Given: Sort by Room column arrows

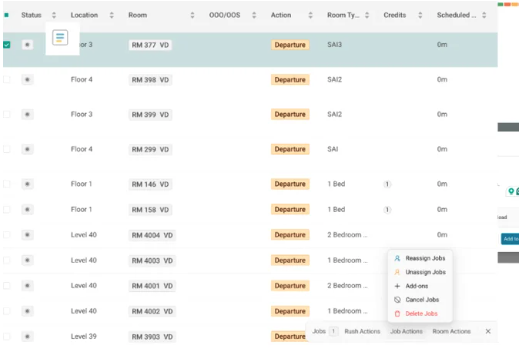Looking at the screenshot, I should pyautogui.click(x=192, y=15).
